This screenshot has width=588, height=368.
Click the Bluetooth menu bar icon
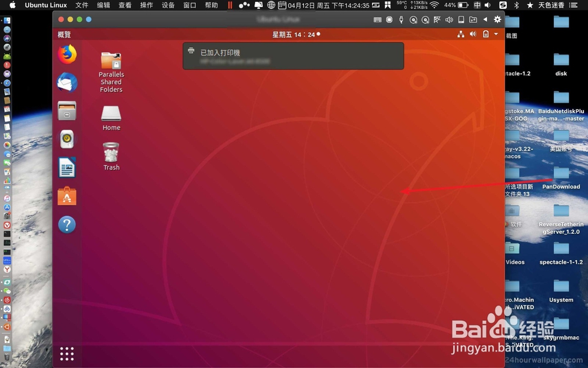516,5
